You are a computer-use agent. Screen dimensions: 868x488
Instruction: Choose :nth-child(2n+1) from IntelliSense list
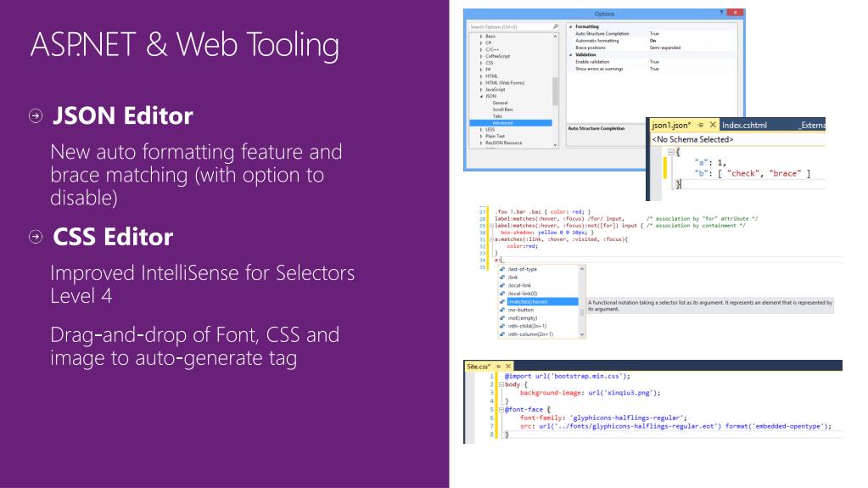(527, 326)
